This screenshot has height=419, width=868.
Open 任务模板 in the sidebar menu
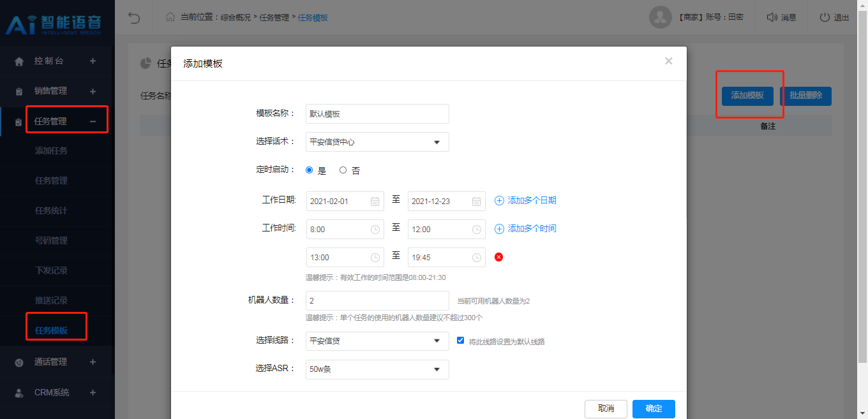[x=51, y=330]
